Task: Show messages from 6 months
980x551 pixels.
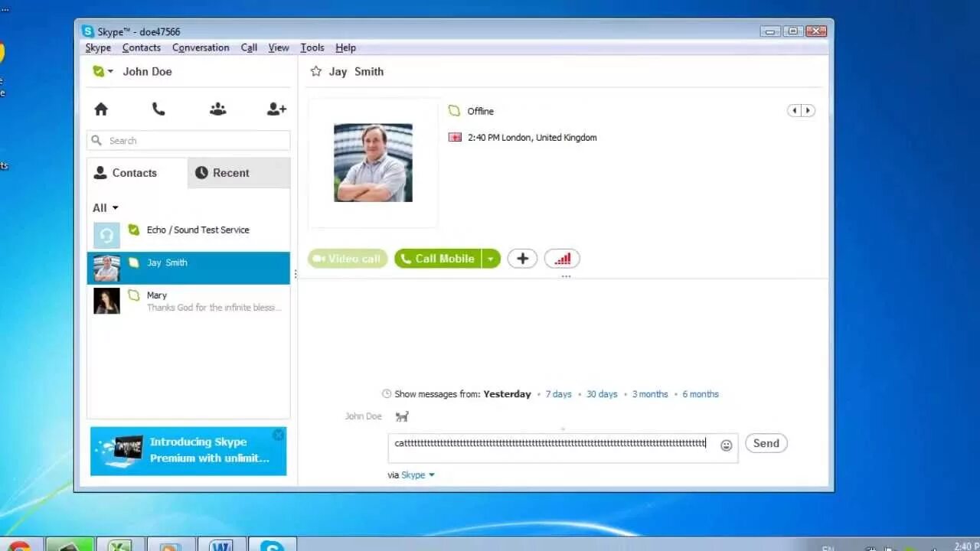Action: (x=701, y=394)
